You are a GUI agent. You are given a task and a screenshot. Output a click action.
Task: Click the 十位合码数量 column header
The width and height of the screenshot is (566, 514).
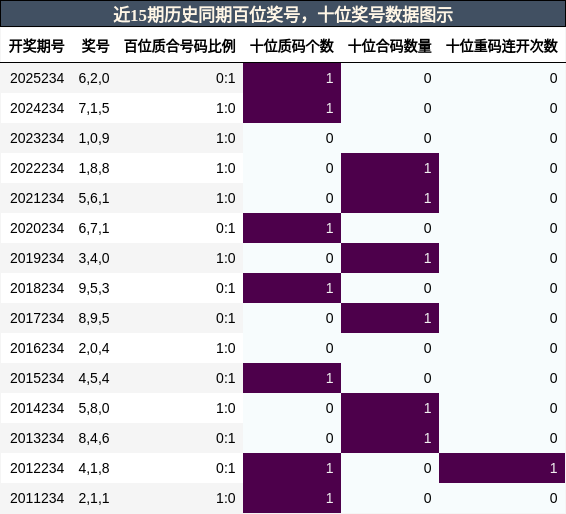click(390, 46)
